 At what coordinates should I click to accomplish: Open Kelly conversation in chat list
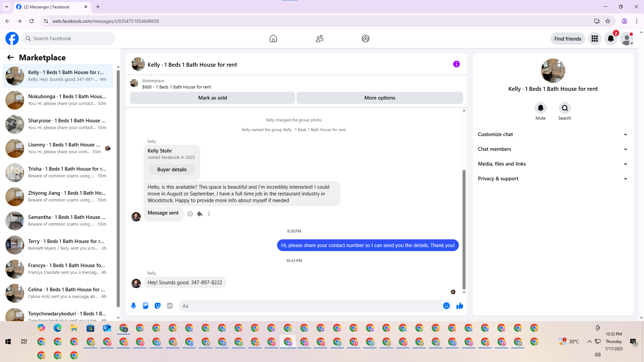coord(58,76)
